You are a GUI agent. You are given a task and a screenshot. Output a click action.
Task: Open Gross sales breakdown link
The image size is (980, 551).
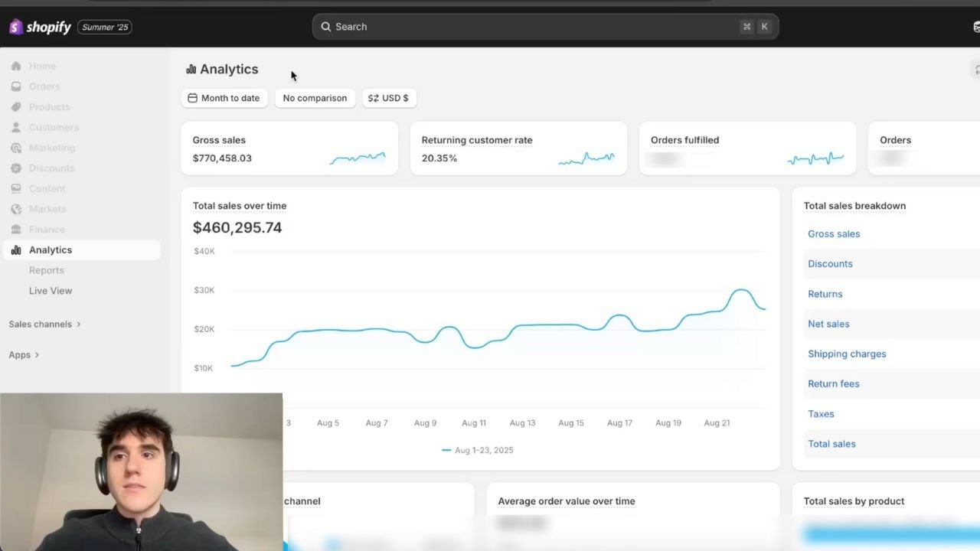tap(834, 234)
